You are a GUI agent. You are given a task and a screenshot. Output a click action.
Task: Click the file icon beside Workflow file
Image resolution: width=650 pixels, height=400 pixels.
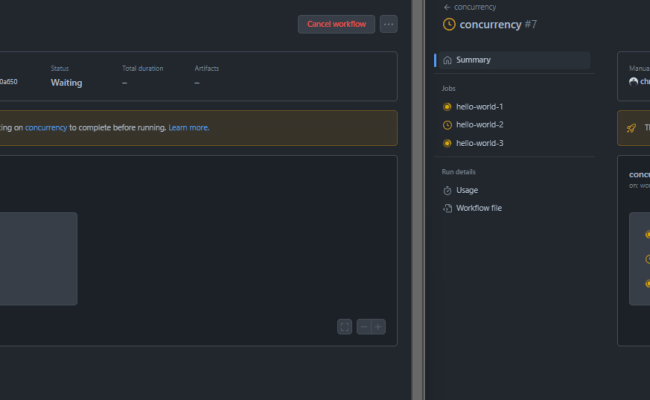click(447, 208)
